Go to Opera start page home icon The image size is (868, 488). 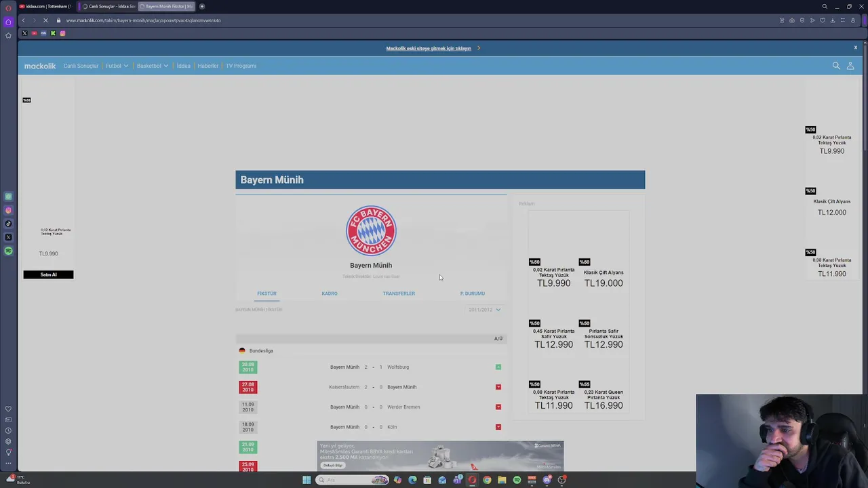8,22
